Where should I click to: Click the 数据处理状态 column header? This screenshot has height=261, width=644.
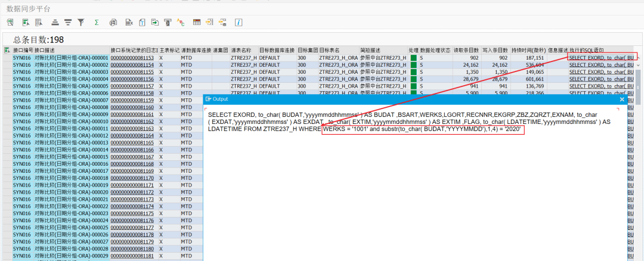pyautogui.click(x=436, y=50)
